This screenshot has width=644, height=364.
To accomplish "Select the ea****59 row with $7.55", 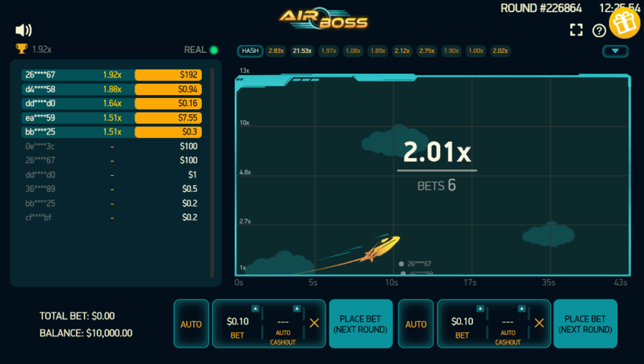I will 111,118.
